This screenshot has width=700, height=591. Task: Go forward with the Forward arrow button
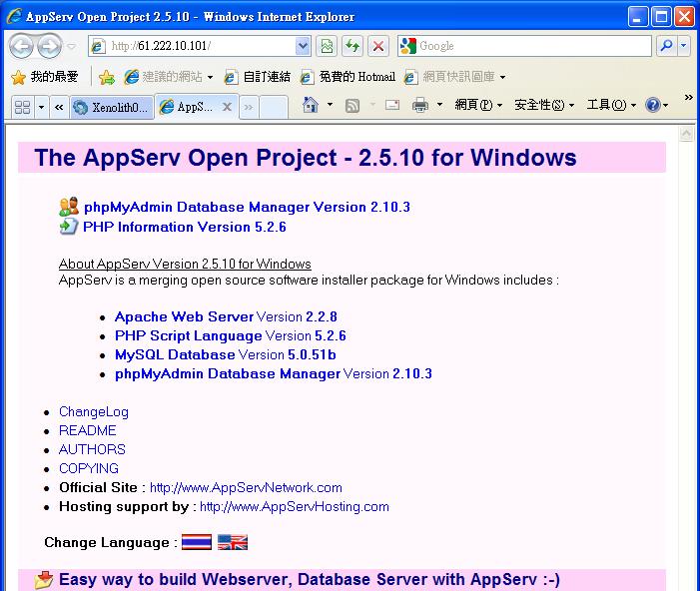[x=49, y=46]
